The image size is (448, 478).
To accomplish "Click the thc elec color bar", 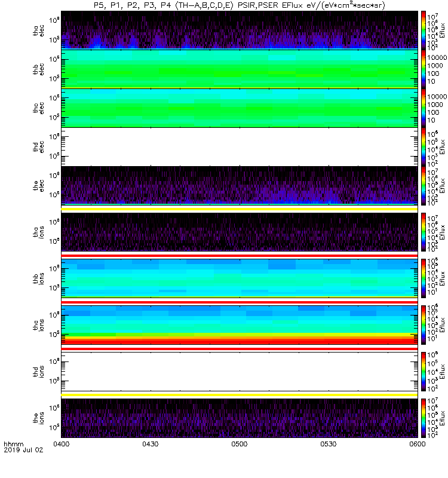I will click(x=424, y=108).
